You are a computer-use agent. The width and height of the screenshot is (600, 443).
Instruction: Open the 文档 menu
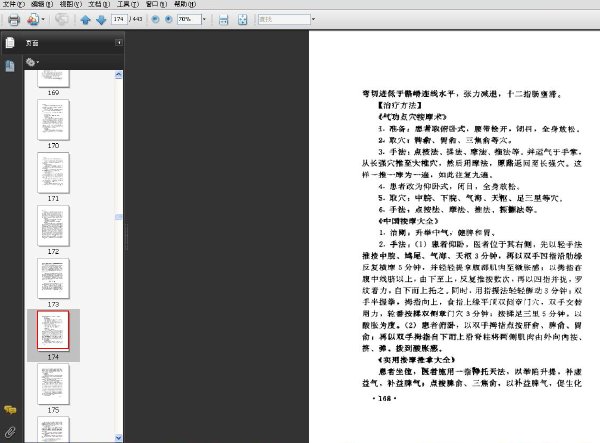coord(99,4)
